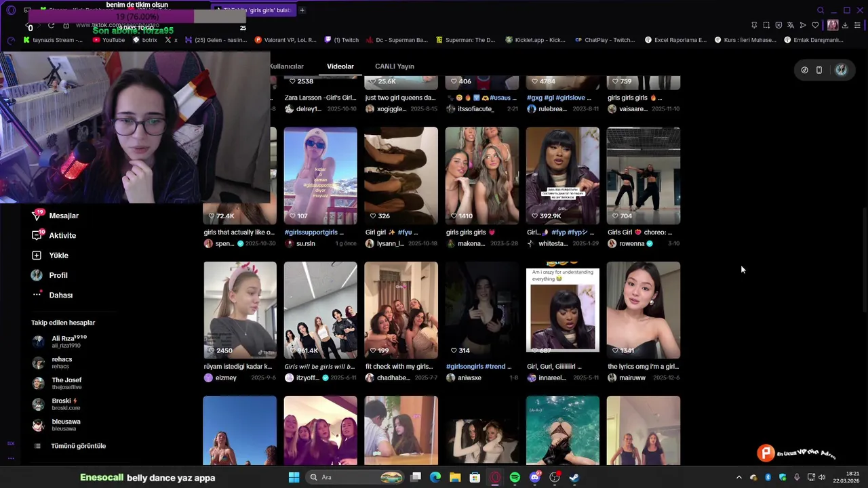Click the heart bookmark icon in address bar
The height and width of the screenshot is (488, 868).
point(815,25)
